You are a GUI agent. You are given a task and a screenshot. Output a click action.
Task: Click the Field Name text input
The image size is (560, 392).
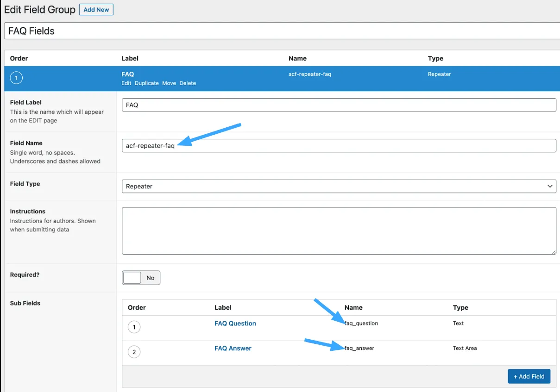click(339, 146)
